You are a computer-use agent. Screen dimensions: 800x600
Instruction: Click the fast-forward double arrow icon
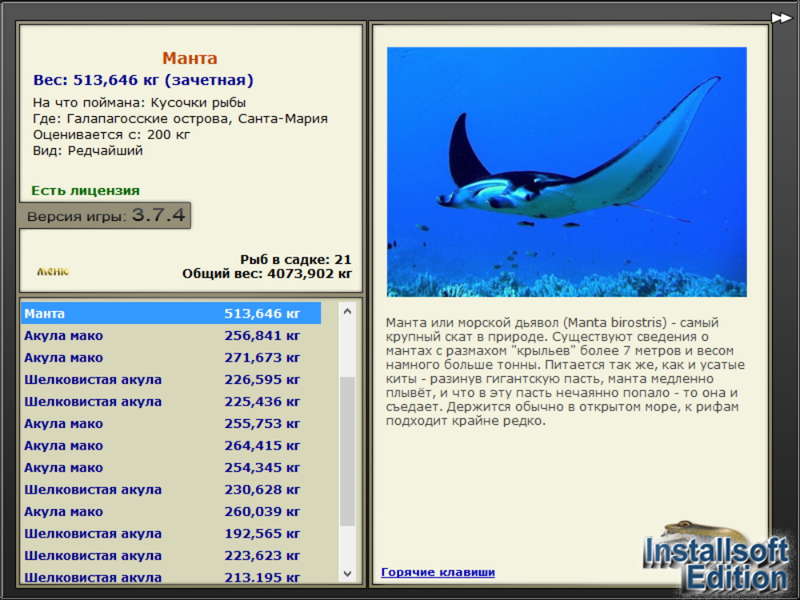781,18
